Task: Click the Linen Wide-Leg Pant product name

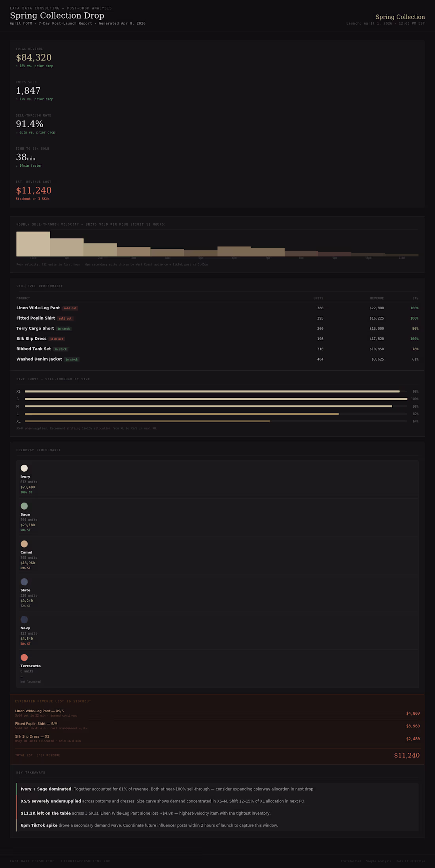Action: tap(38, 308)
